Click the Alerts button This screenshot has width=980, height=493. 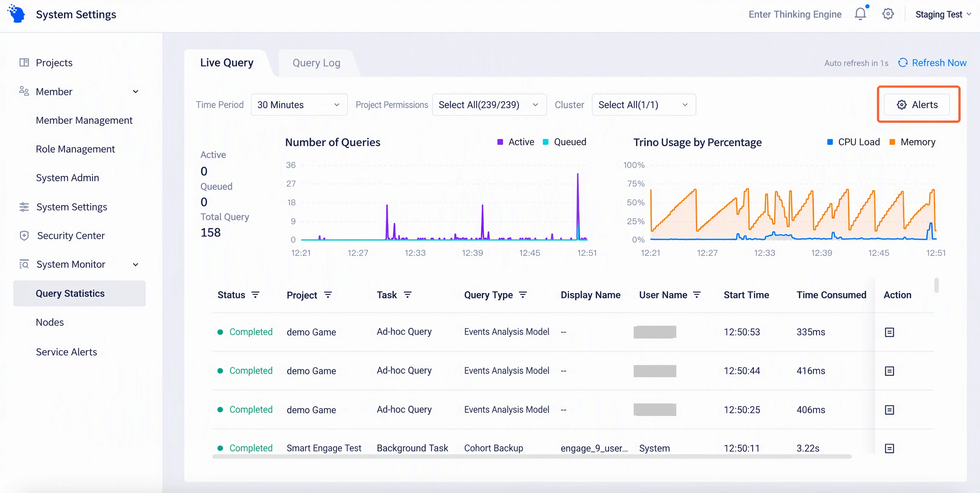(x=917, y=105)
